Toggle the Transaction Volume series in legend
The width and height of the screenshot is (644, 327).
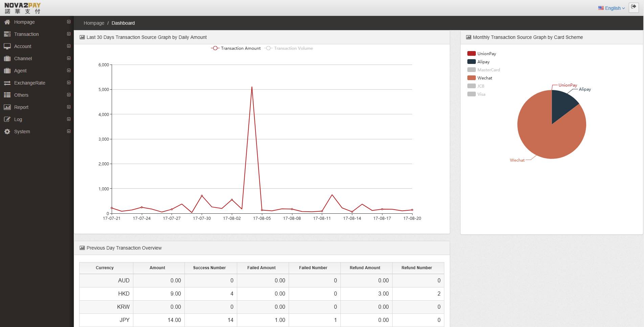tap(289, 48)
